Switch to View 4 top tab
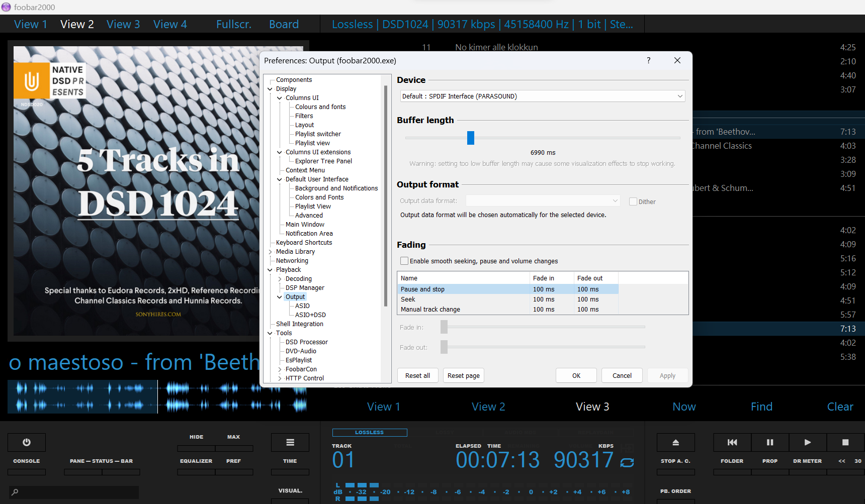The height and width of the screenshot is (504, 865). (170, 24)
